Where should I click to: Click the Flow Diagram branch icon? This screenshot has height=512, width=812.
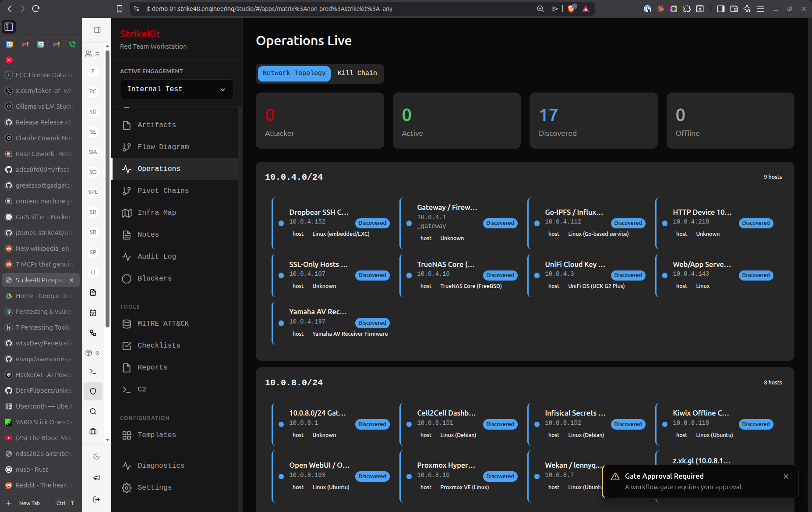pyautogui.click(x=127, y=147)
